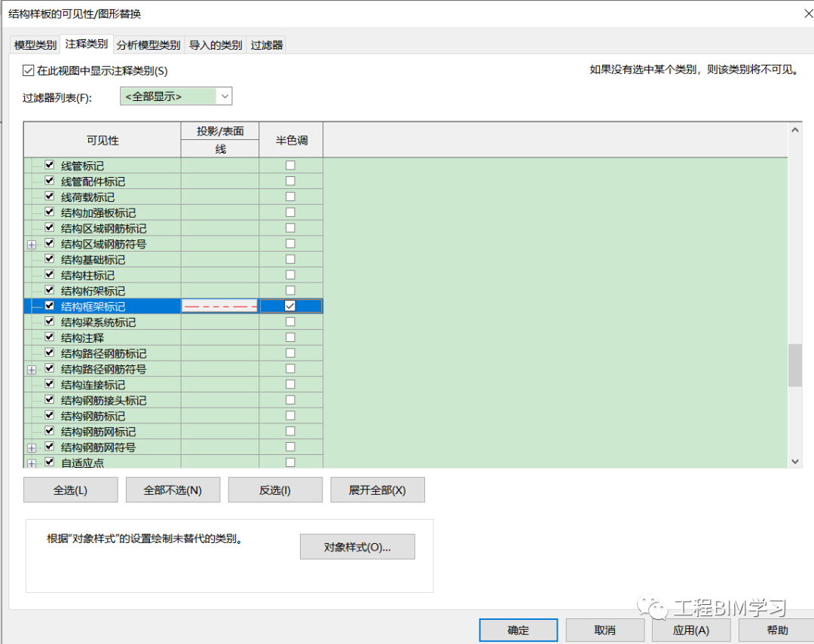Toggle visibility checkbox of 结构框架标记
The height and width of the screenshot is (644, 814).
[x=49, y=306]
